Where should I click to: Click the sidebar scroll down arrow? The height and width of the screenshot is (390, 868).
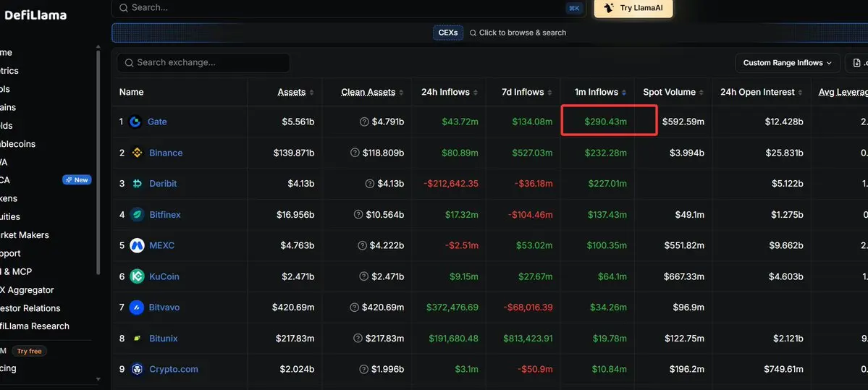(x=98, y=379)
